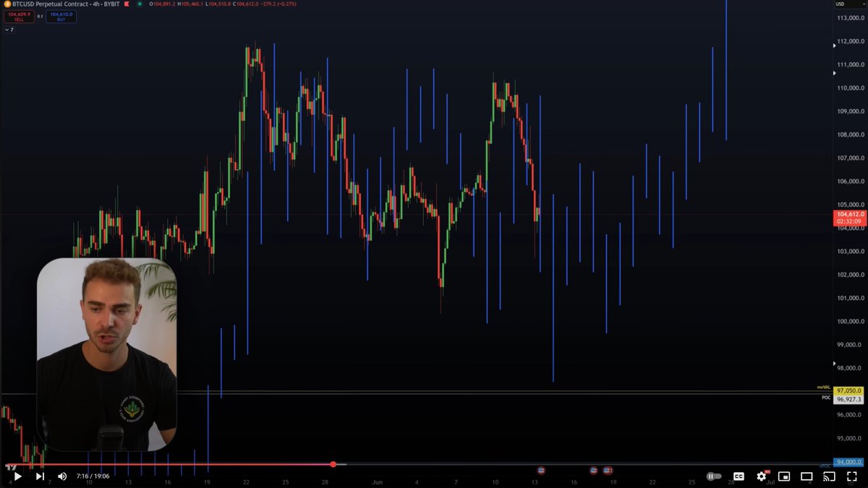Click the Bitcoin symbol icon
868x488 pixels.
[7, 4]
